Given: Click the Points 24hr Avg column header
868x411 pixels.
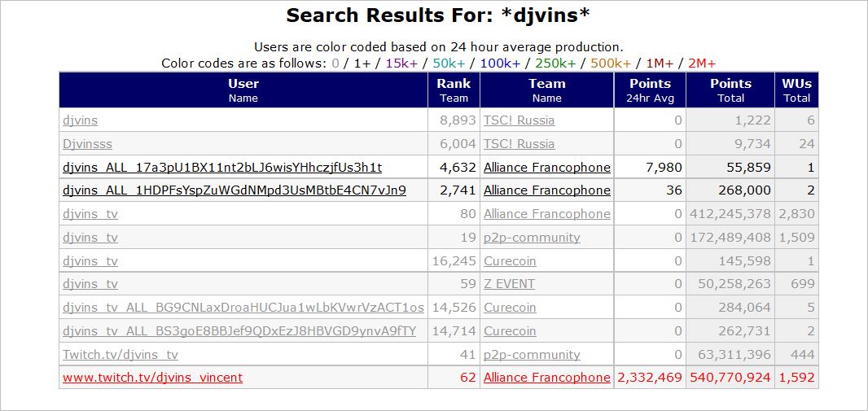Looking at the screenshot, I should click(x=650, y=90).
